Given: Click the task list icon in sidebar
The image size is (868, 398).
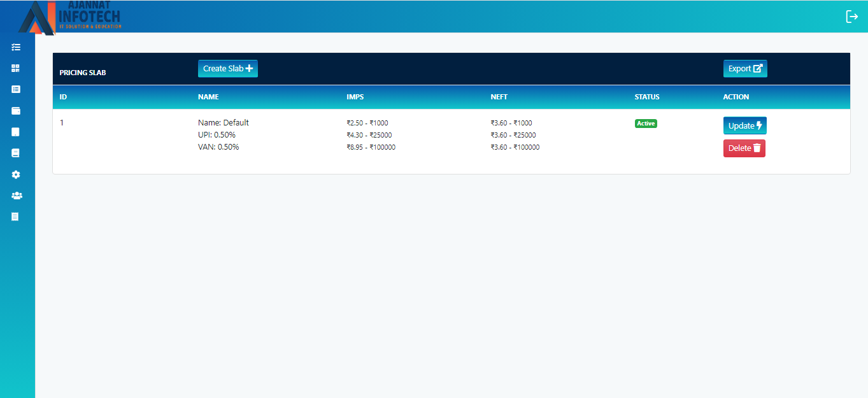Looking at the screenshot, I should tap(16, 47).
